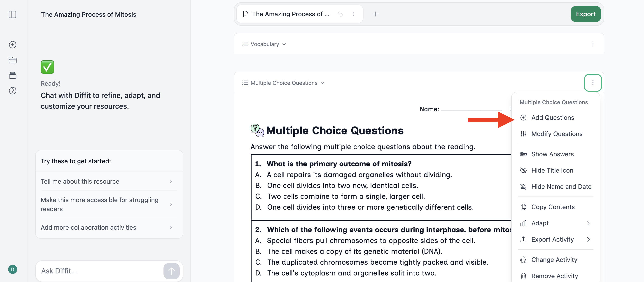Close the Multiple Choice Questions three-dot menu

coord(593,83)
